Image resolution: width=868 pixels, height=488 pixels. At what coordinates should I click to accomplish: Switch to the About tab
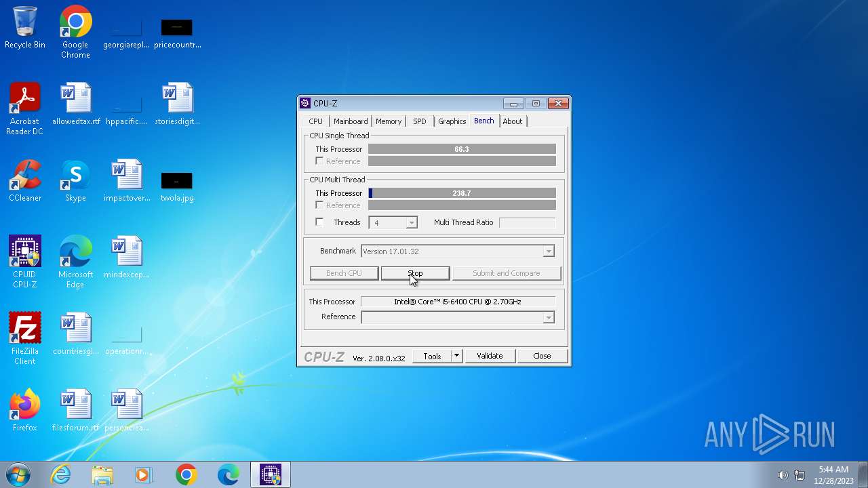coord(513,121)
